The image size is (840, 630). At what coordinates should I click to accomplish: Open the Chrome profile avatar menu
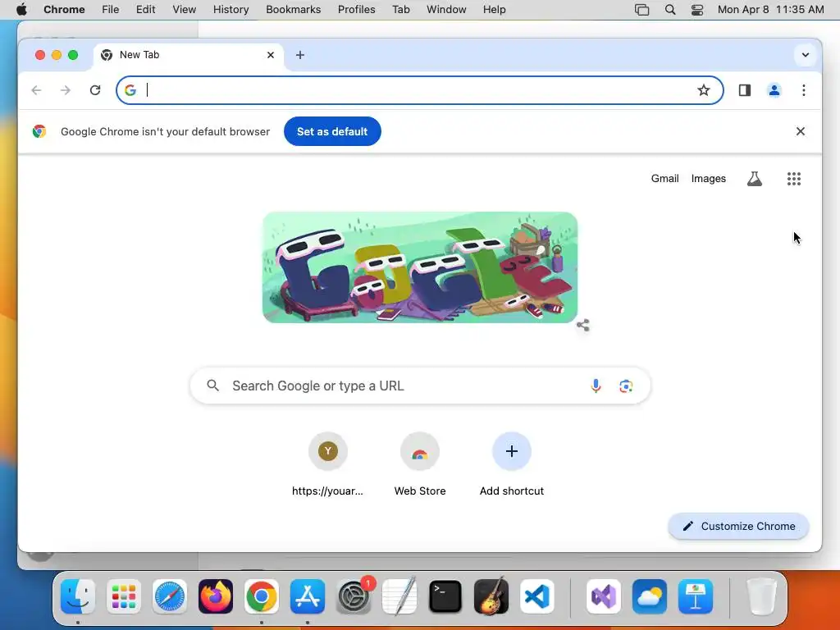(774, 90)
